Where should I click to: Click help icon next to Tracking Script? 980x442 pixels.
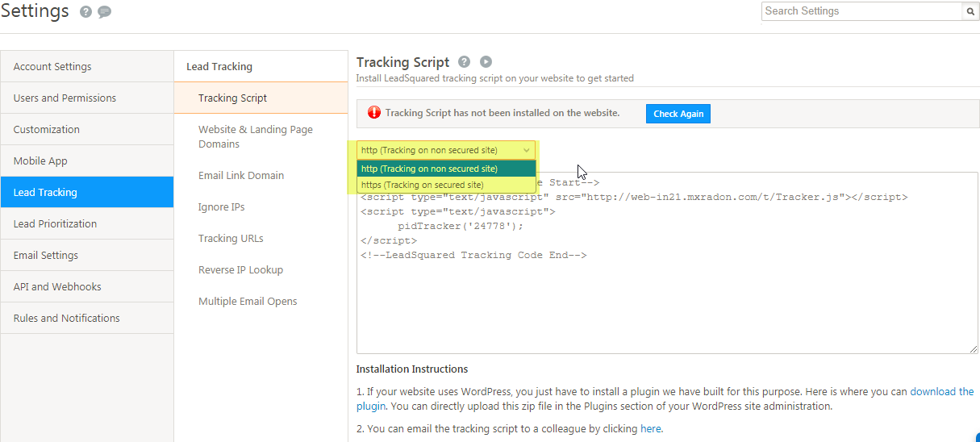click(x=464, y=62)
